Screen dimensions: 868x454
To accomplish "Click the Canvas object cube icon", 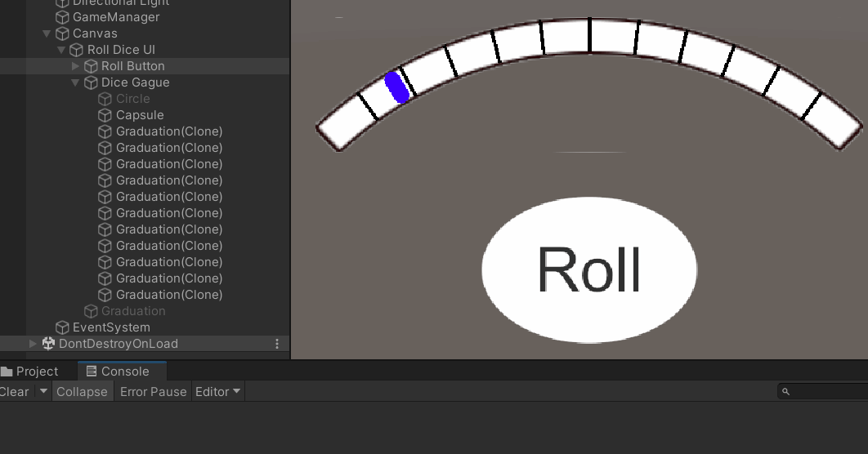I will coord(63,33).
